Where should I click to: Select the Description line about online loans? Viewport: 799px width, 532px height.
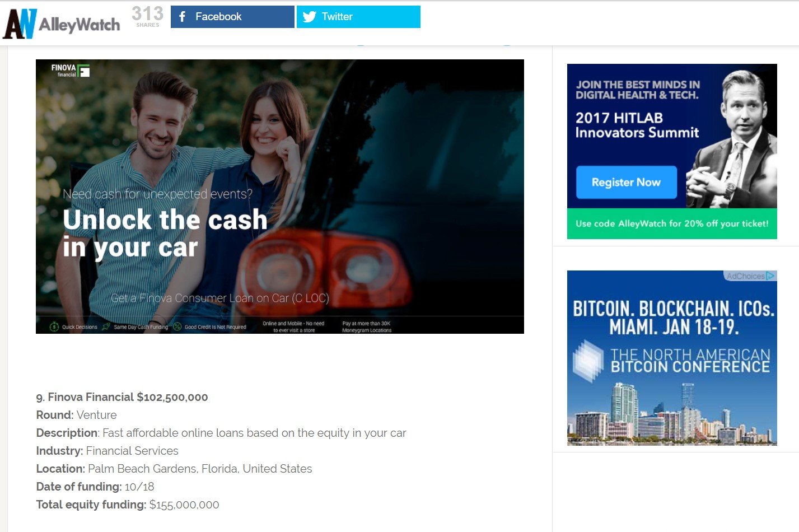(x=221, y=433)
